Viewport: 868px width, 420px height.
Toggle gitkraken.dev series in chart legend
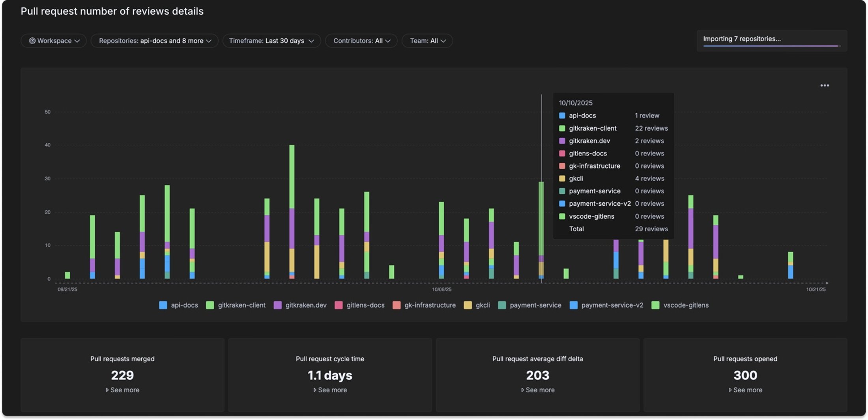[300, 305]
